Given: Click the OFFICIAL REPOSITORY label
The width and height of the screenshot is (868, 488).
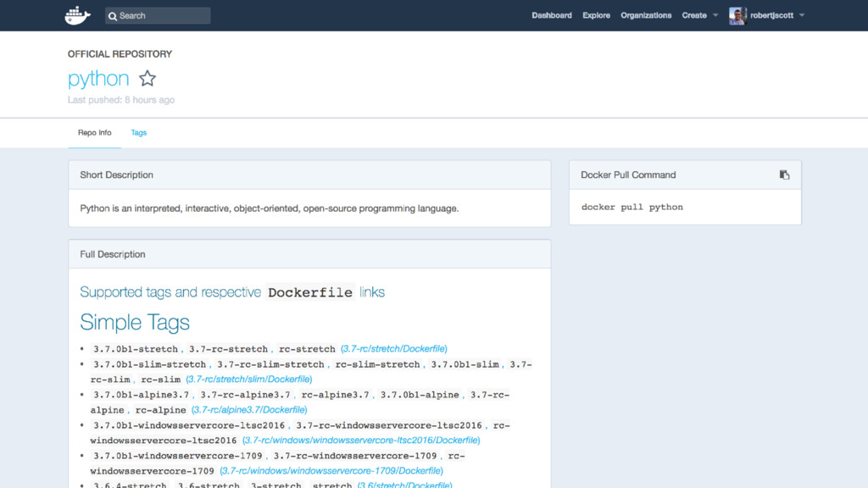Looking at the screenshot, I should point(120,53).
